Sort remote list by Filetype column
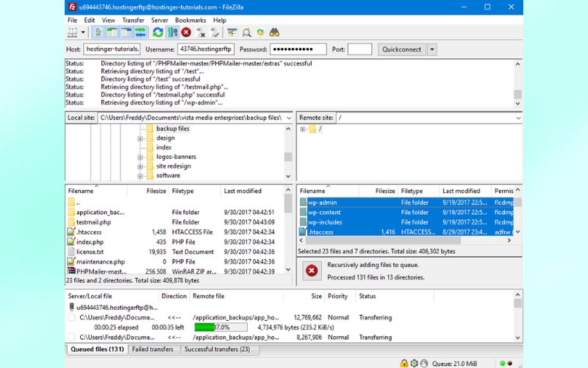The image size is (588, 368). 412,191
